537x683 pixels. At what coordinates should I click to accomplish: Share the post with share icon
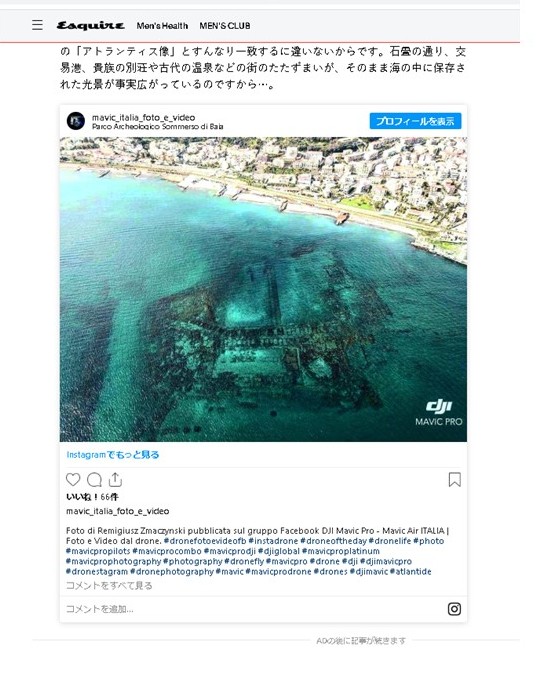click(115, 479)
